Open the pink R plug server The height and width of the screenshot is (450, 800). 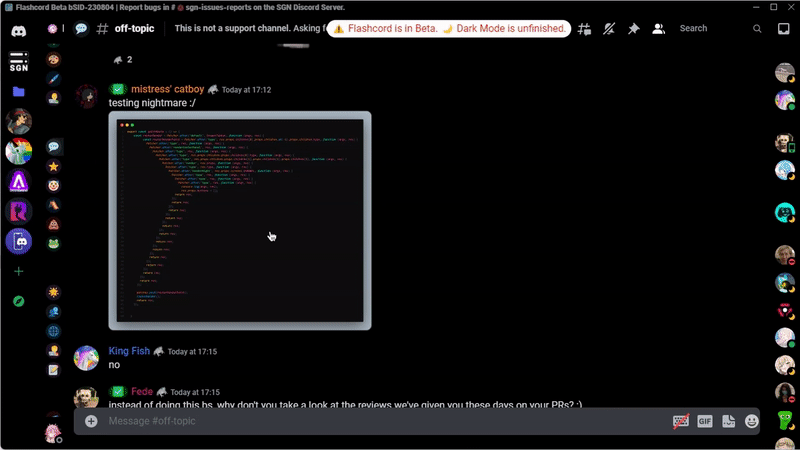[19, 211]
